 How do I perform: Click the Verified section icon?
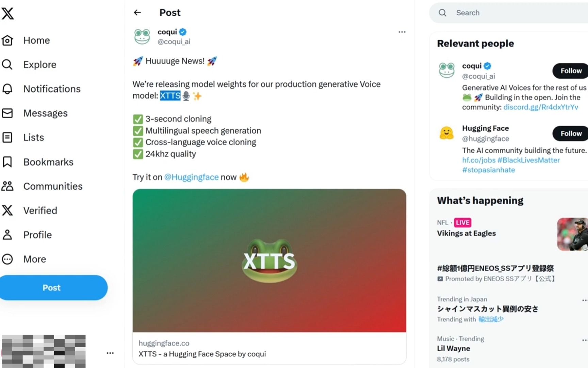7,210
